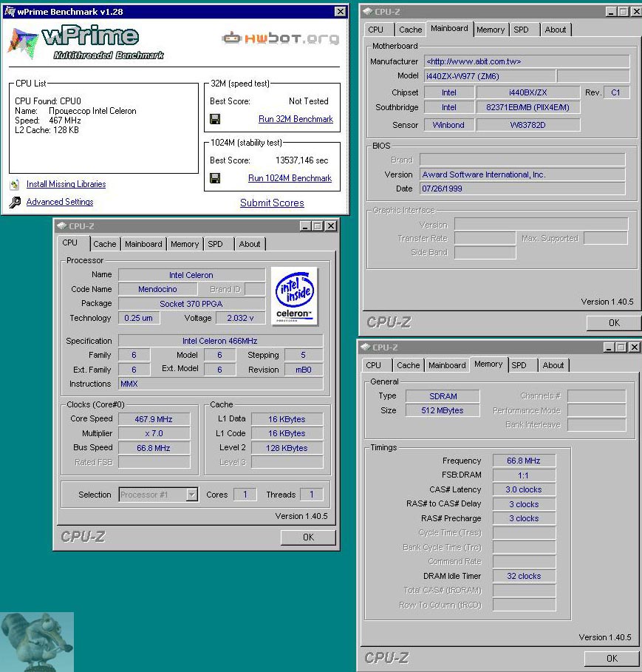The height and width of the screenshot is (672, 642).
Task: Switch to Memory tab in CPU window
Action: coord(185,244)
